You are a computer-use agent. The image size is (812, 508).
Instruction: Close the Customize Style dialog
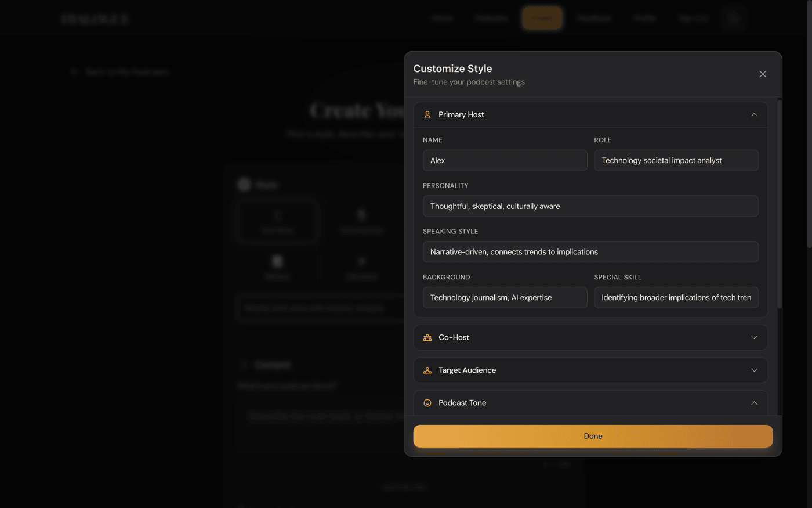click(763, 74)
